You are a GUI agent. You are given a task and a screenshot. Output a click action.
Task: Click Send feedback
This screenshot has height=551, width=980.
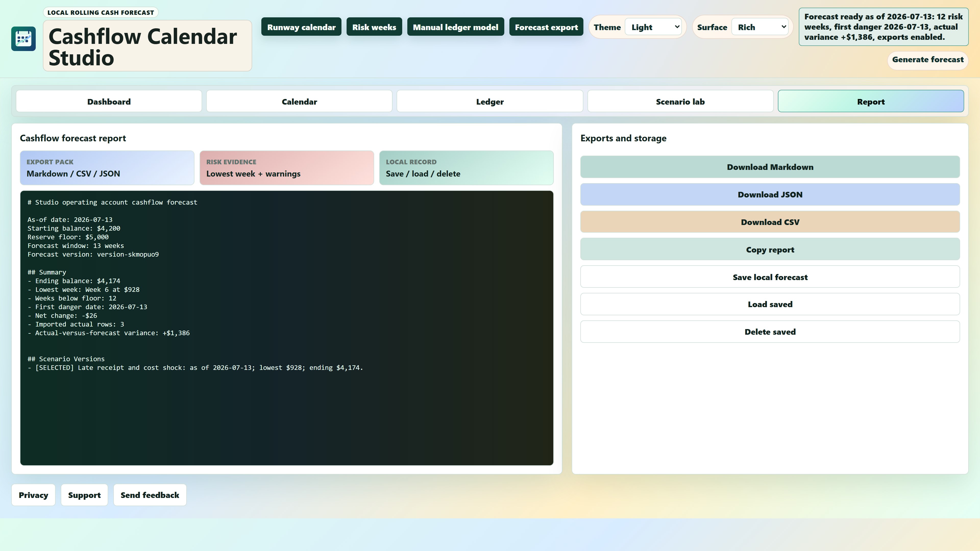(150, 495)
